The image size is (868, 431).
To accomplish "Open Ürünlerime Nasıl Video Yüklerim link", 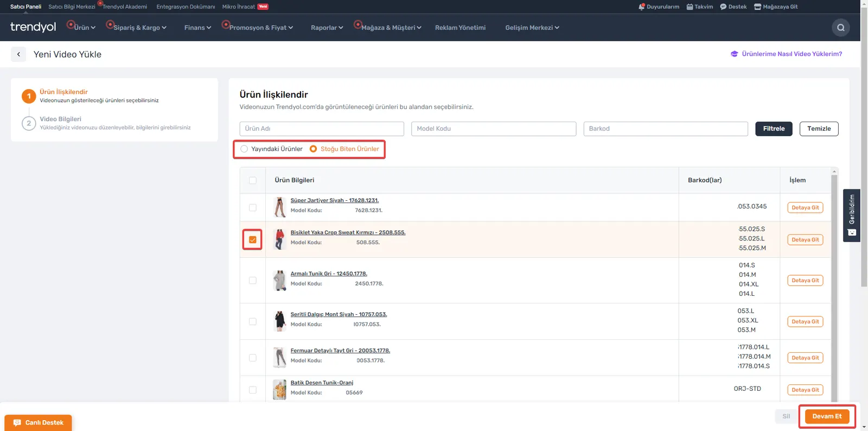I will [x=792, y=54].
